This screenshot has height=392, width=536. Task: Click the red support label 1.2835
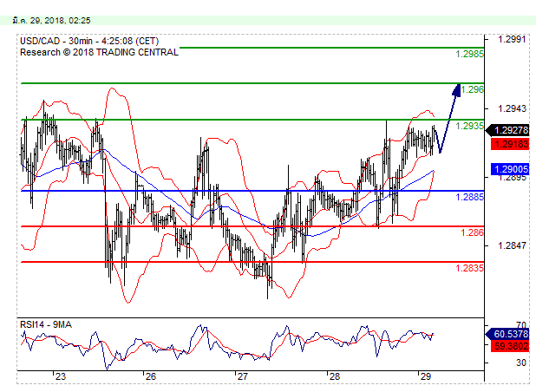pyautogui.click(x=469, y=268)
